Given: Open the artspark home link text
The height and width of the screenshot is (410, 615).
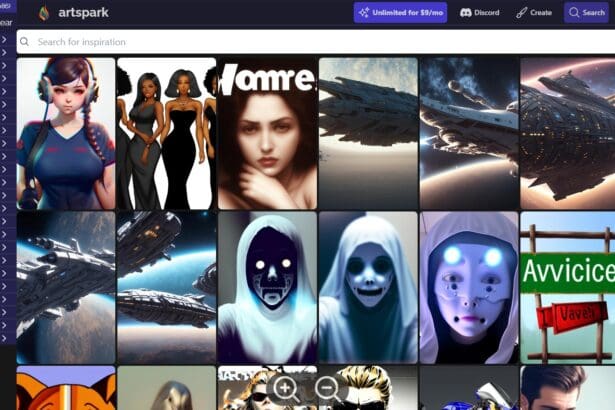Looking at the screenshot, I should [83, 13].
